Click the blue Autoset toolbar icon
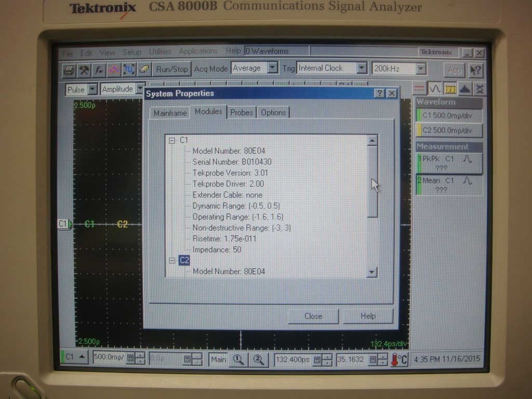Viewport: 532px width, 399px height. coord(129,70)
